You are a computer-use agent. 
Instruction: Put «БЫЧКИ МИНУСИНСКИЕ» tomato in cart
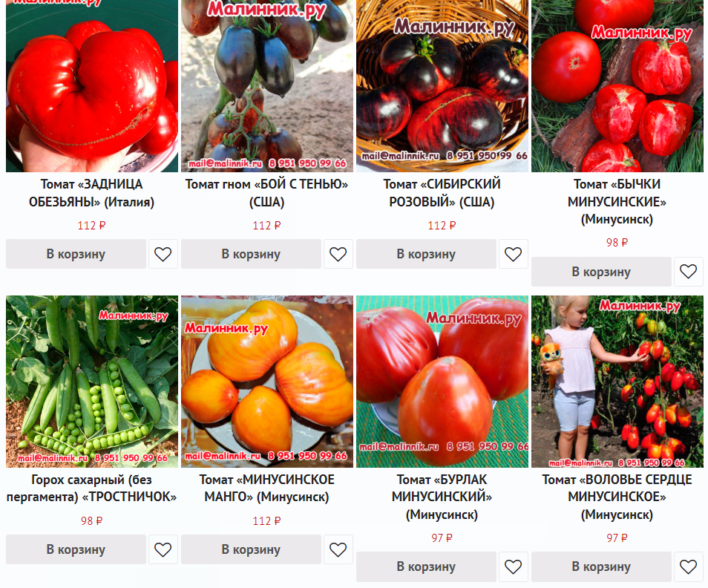(601, 272)
